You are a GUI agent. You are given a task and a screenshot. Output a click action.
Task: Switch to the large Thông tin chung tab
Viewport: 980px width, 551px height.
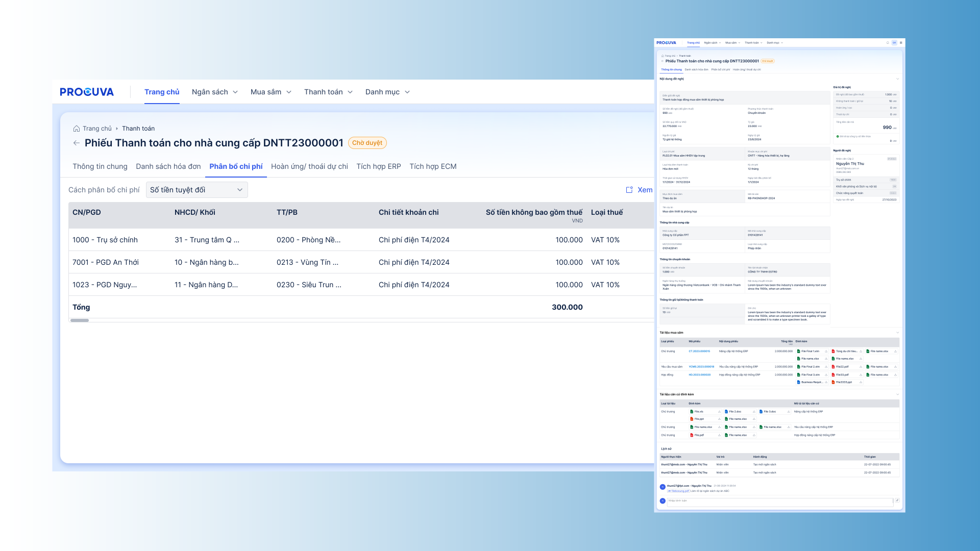pyautogui.click(x=100, y=166)
